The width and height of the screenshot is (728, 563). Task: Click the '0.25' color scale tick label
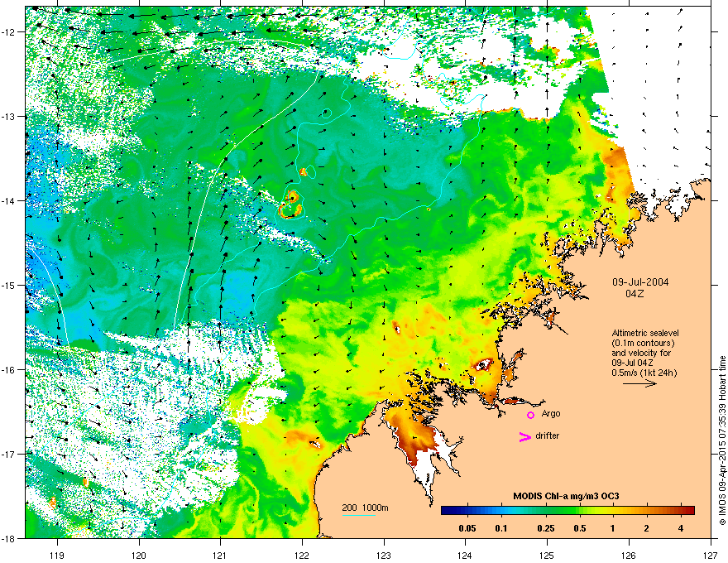546,528
